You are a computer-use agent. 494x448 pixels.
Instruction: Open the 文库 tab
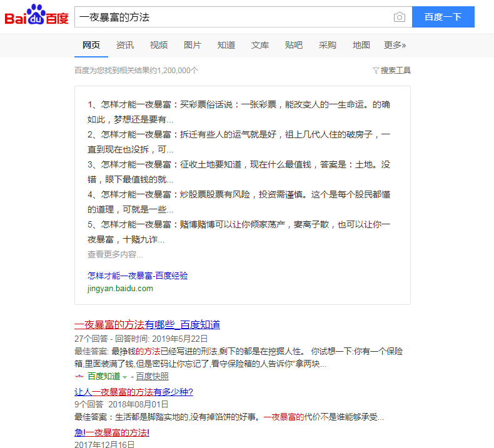pos(260,46)
